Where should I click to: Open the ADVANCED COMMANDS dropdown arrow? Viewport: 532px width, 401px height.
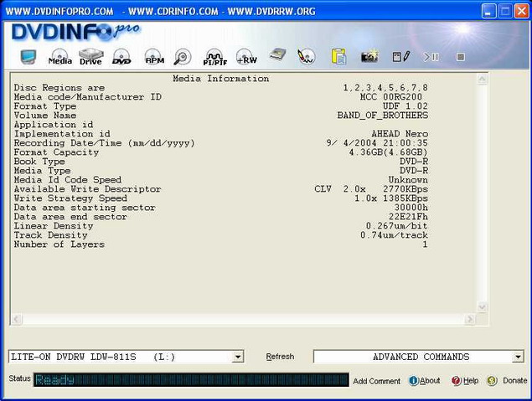pos(518,357)
